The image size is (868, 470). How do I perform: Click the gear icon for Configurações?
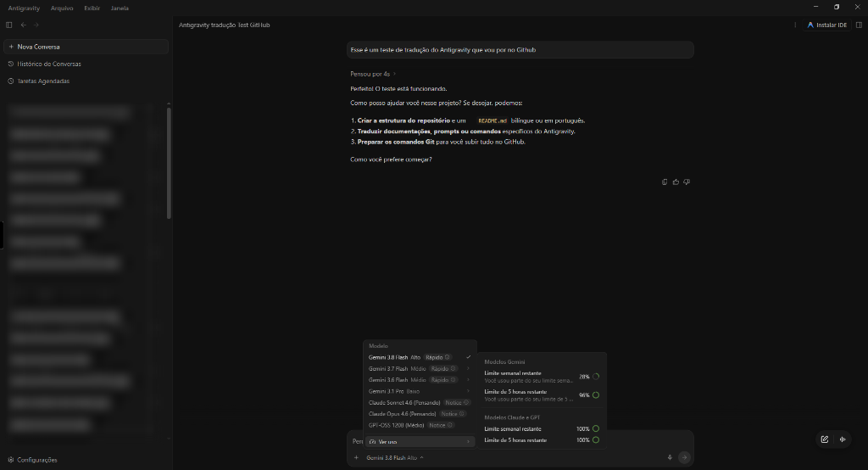tap(10, 460)
